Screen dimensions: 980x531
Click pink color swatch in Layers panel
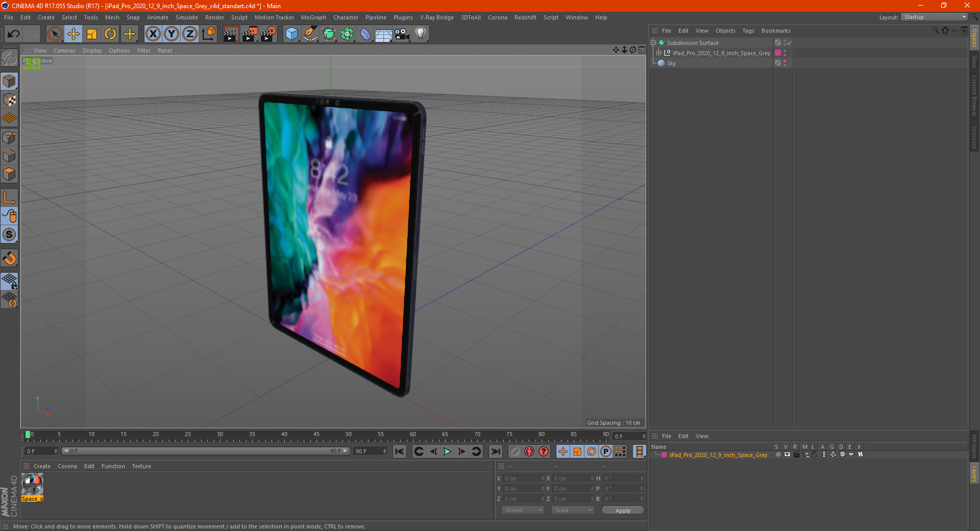pos(664,454)
